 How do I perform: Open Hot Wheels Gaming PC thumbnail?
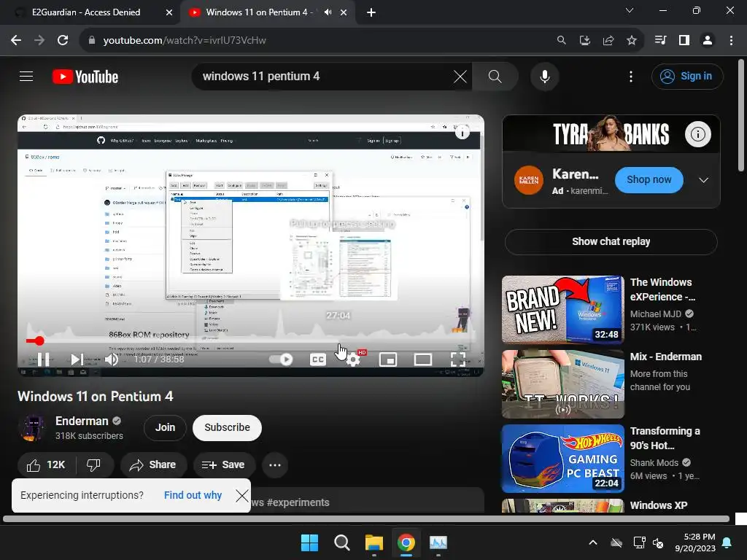point(562,458)
